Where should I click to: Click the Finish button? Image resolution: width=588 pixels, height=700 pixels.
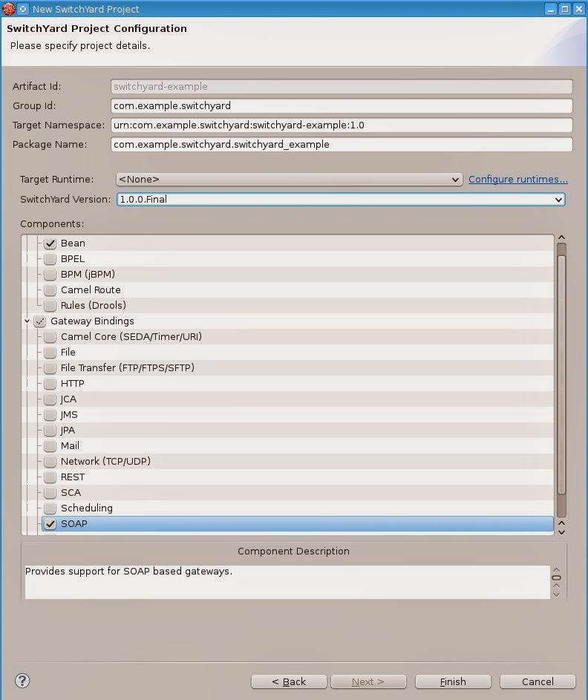pyautogui.click(x=453, y=681)
